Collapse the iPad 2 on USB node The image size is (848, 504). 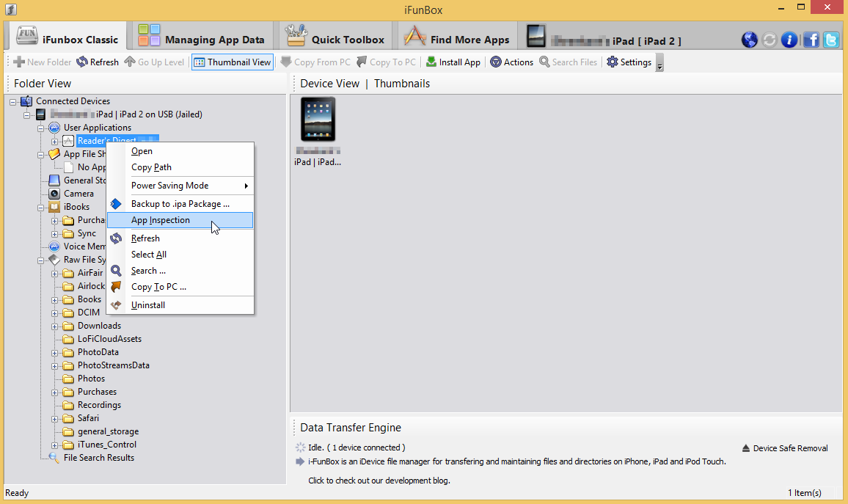tap(26, 115)
